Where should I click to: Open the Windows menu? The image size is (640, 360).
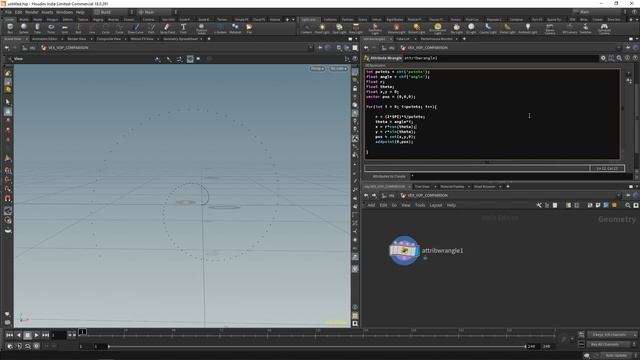[64, 12]
